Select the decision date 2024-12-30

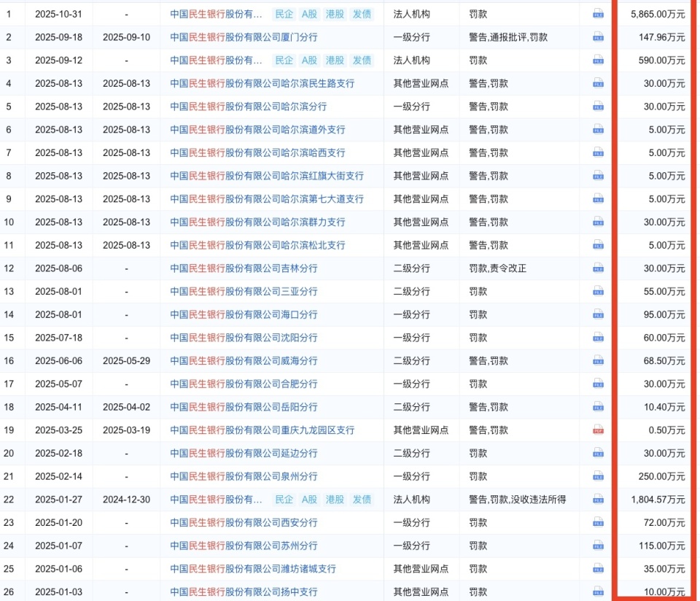(126, 500)
